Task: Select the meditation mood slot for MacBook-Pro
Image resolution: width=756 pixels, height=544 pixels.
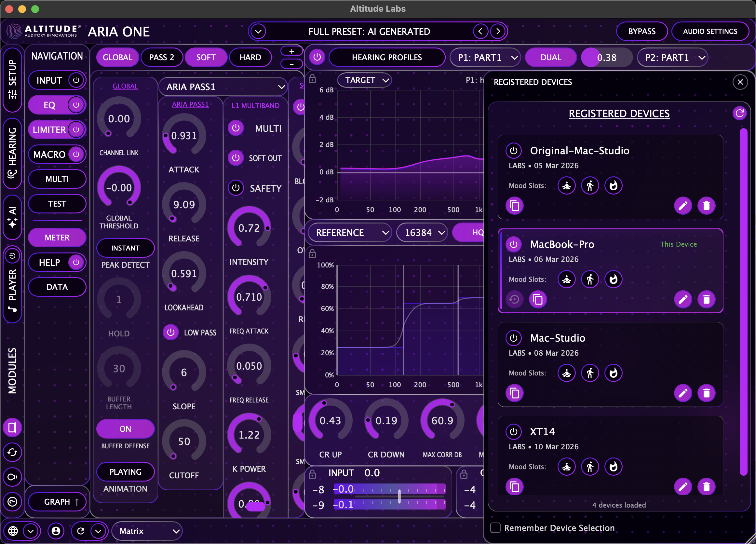Action: click(567, 279)
